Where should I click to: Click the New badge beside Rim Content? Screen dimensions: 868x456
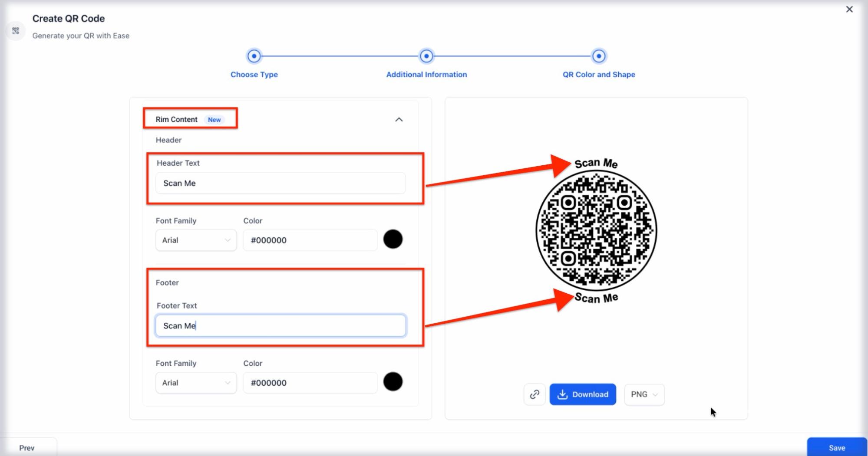coord(214,120)
